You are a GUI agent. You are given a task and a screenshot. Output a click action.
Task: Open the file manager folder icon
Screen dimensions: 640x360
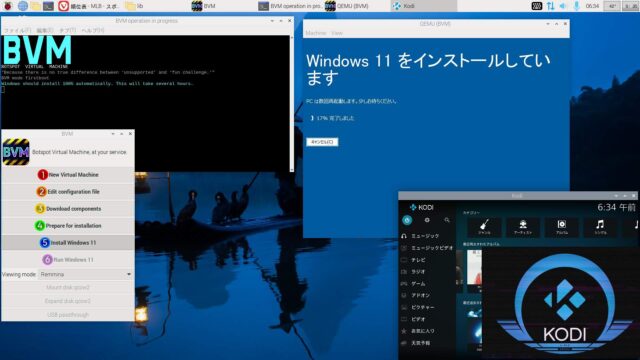(x=36, y=6)
